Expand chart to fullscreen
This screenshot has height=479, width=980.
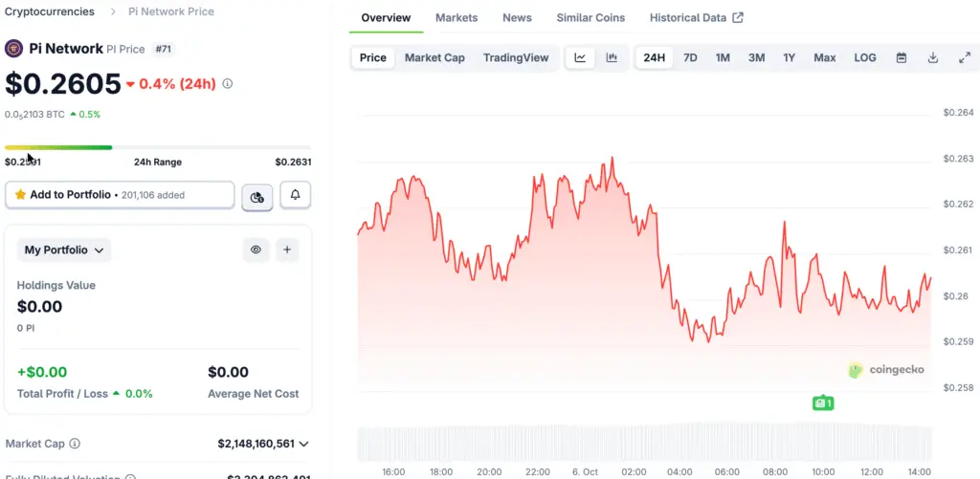pos(964,57)
